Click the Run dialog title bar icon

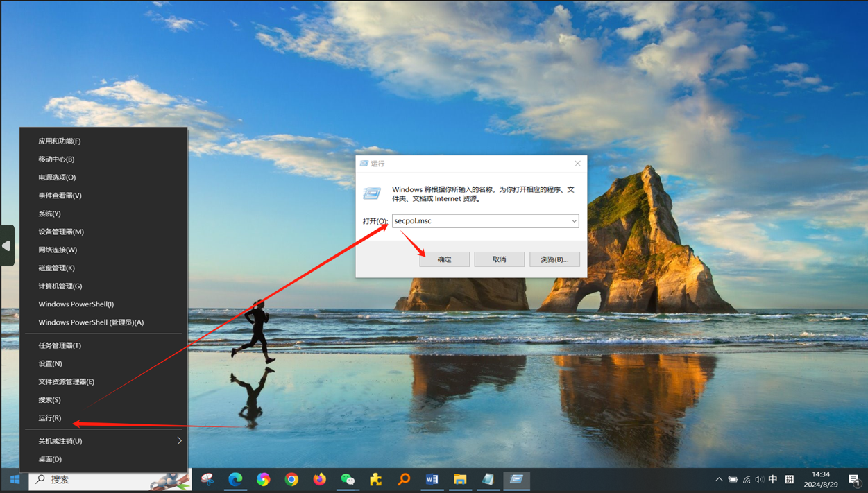pyautogui.click(x=364, y=164)
